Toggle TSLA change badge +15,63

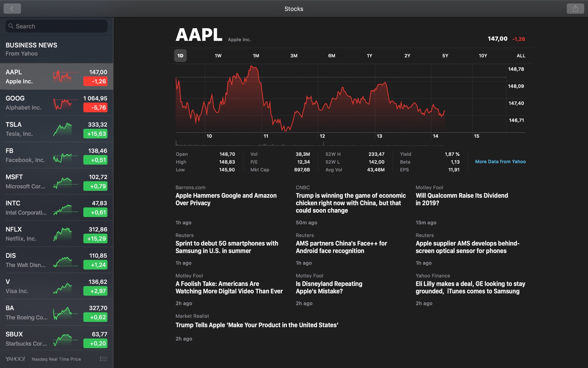95,134
